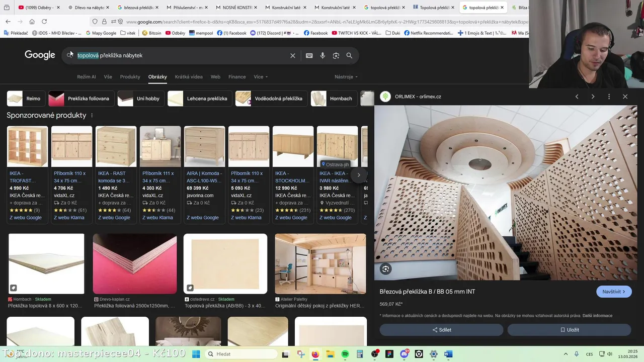Filter by the Hornbach chip
Screen dimensions: 644x362
(334, 99)
